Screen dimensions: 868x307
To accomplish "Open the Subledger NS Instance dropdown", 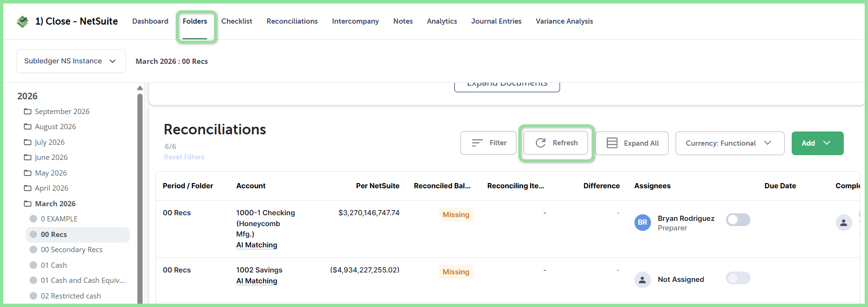I will pos(71,61).
